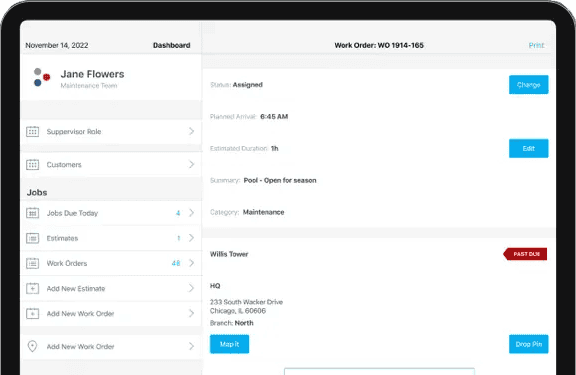The width and height of the screenshot is (576, 375).
Task: Click the Willis Tower location name
Action: [x=229, y=254]
